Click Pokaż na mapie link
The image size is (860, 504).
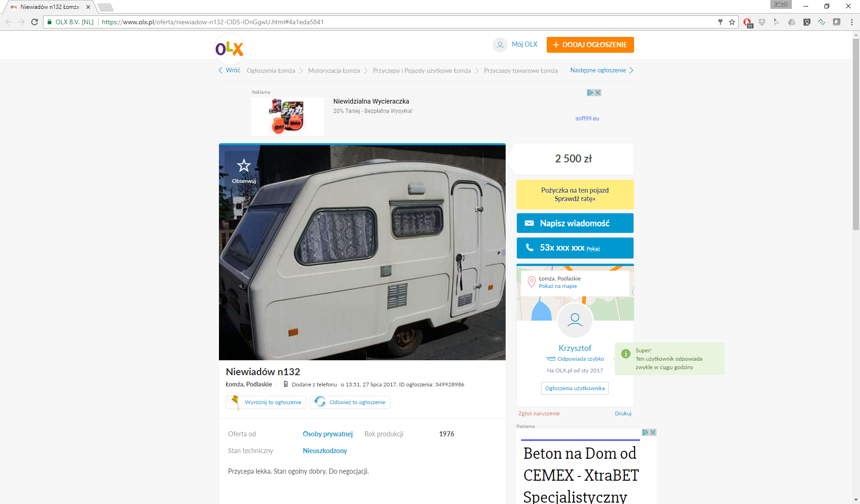point(558,286)
